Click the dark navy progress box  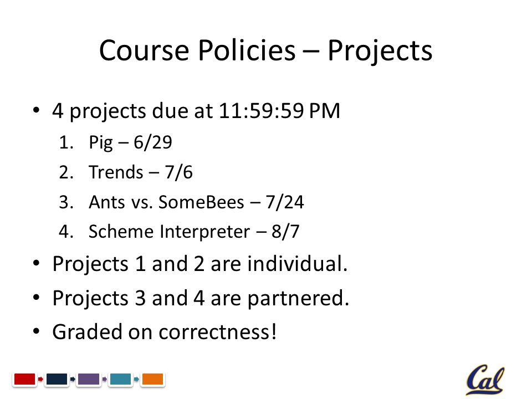(57, 379)
